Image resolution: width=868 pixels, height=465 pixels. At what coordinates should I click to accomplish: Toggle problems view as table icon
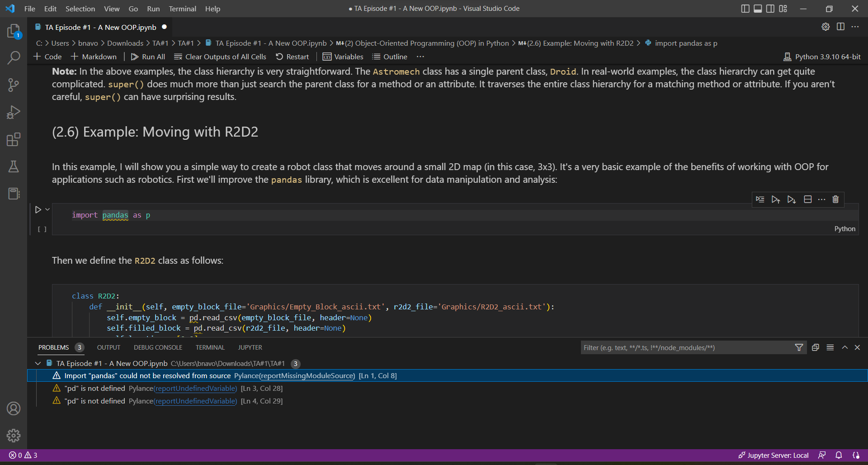830,347
